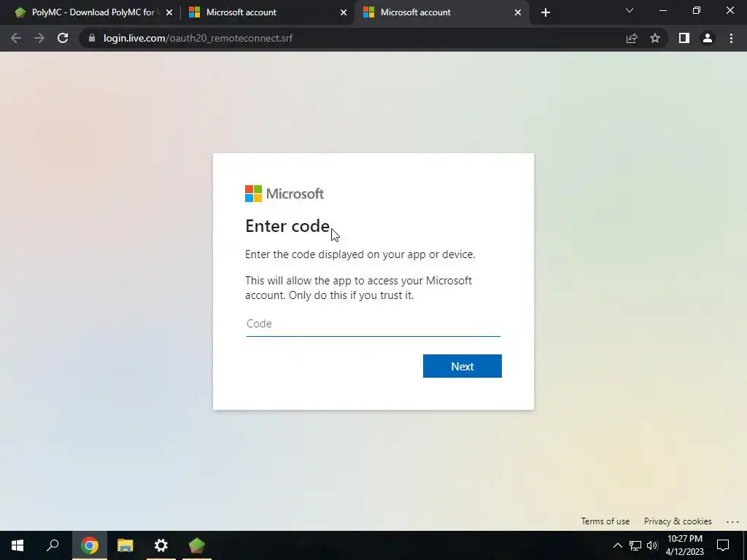The width and height of the screenshot is (747, 560).
Task: View site info via the lock icon
Action: point(92,38)
